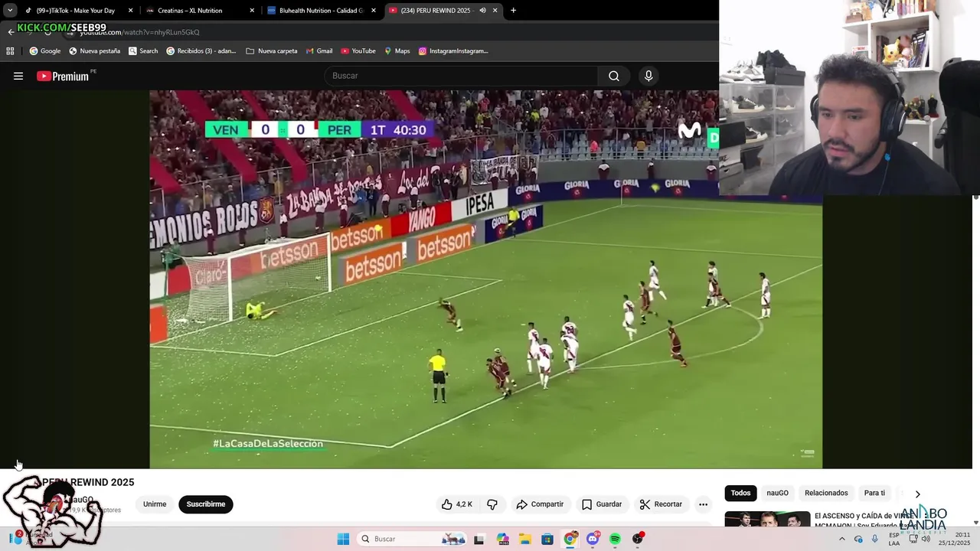The height and width of the screenshot is (551, 980).
Task: Select the Para ti filter chip
Action: coord(874,493)
